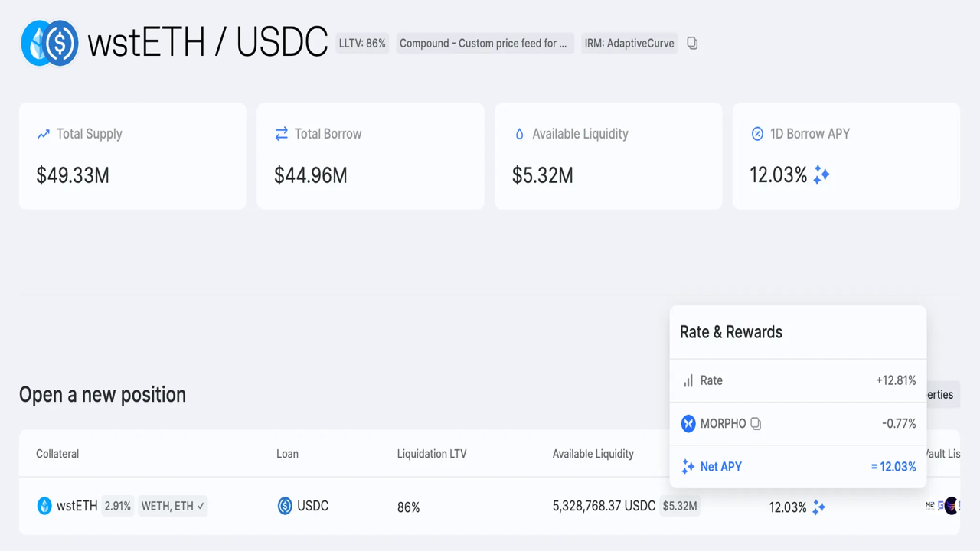Click the USDC label in the Loan cell
Image resolution: width=980 pixels, height=551 pixels.
(x=312, y=506)
